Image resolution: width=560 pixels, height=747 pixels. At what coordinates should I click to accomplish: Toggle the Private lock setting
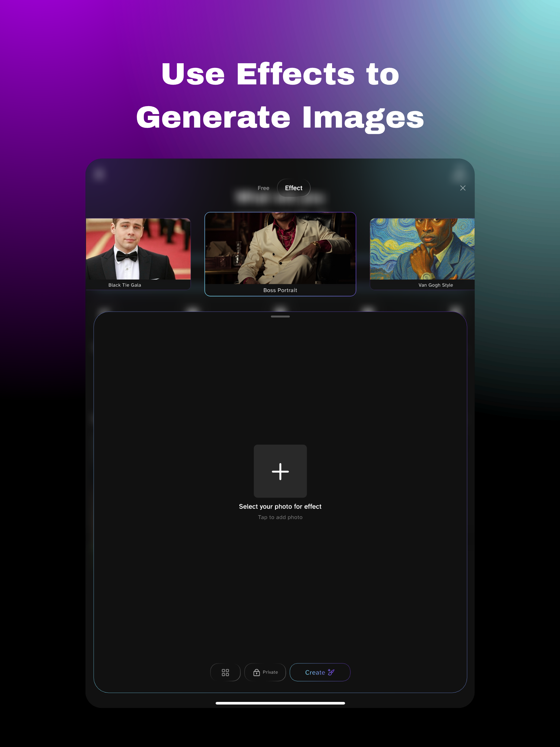[265, 672]
